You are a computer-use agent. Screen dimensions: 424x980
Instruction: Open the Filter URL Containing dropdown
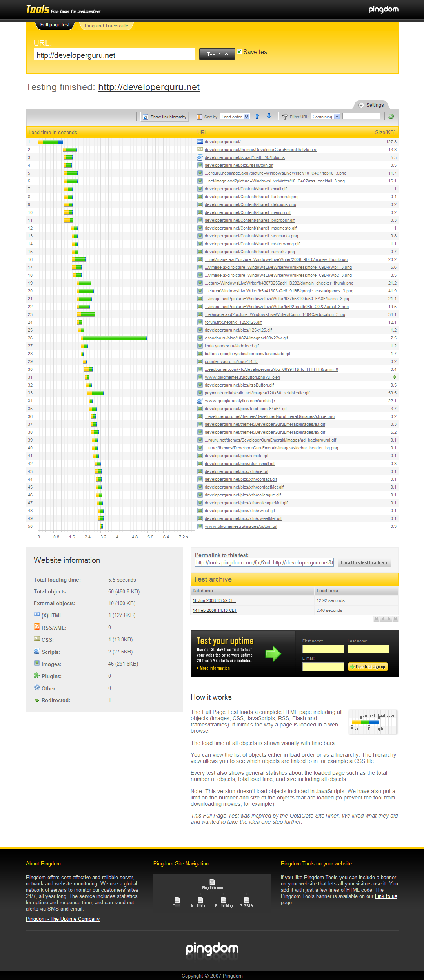tap(326, 117)
